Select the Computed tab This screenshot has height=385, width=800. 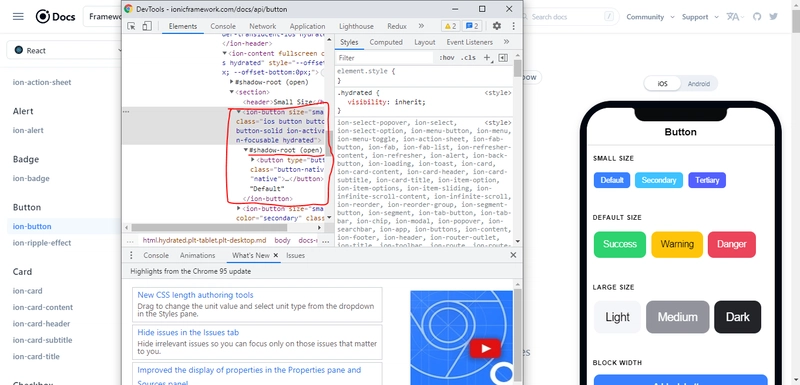(386, 42)
